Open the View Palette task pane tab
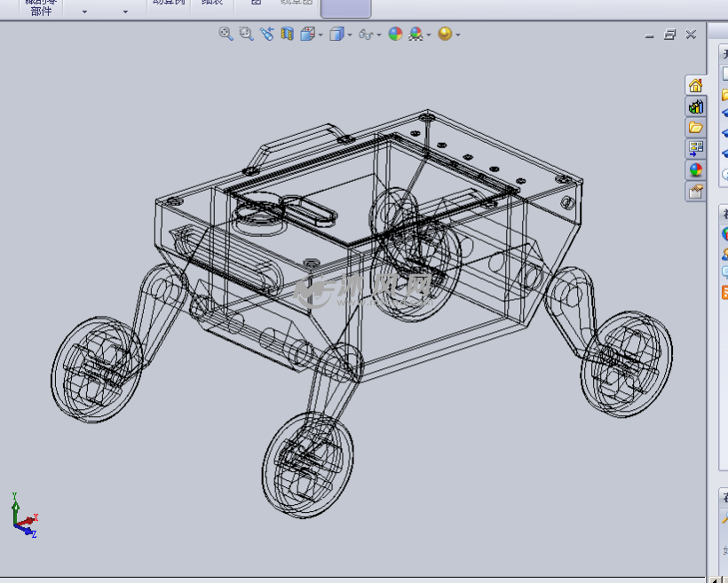The width and height of the screenshot is (728, 583). [696, 149]
